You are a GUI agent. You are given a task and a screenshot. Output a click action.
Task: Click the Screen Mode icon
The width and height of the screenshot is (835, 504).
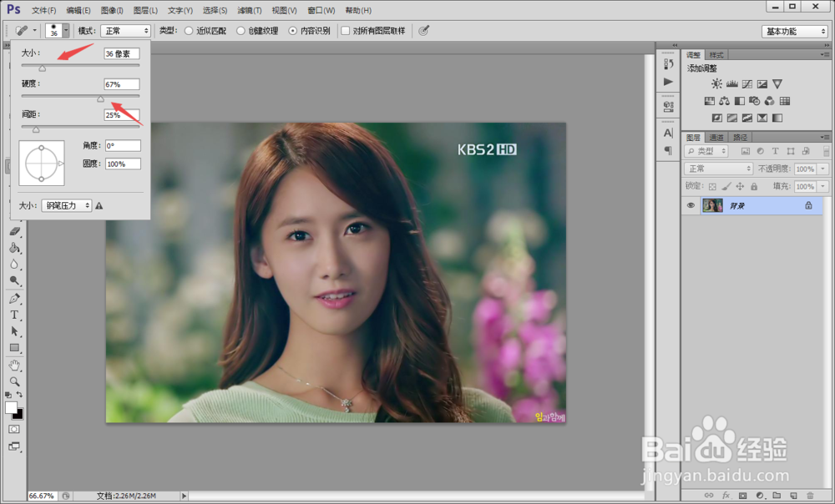point(14,446)
